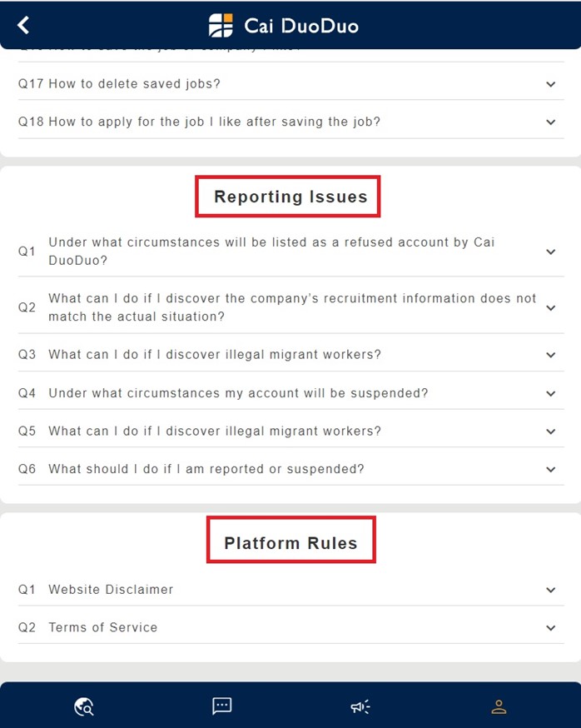581x728 pixels.
Task: Open Q3 about illegal migrant workers
Action: (x=215, y=355)
